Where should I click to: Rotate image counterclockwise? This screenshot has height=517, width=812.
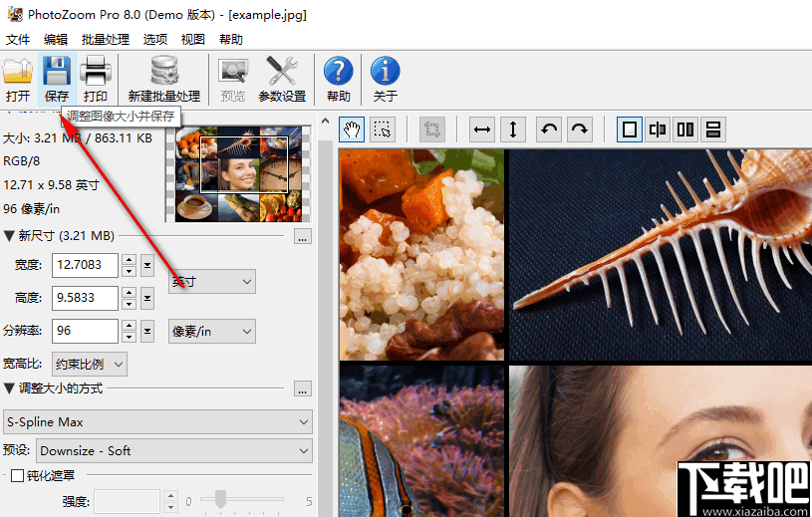point(549,129)
